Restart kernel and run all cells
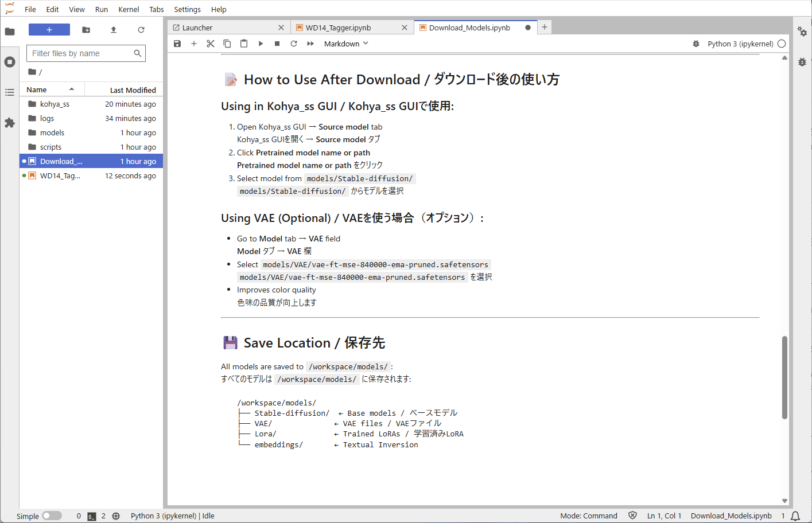812x523 pixels. click(x=310, y=44)
